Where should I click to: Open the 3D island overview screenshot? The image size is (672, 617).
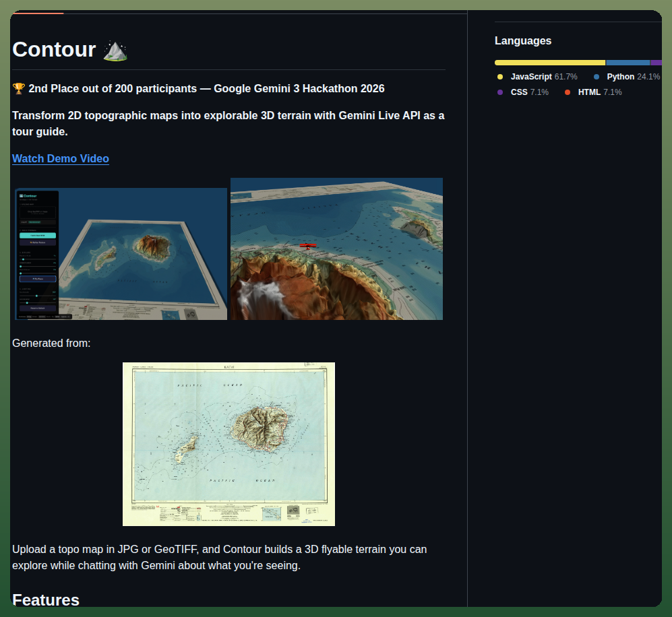click(x=121, y=254)
